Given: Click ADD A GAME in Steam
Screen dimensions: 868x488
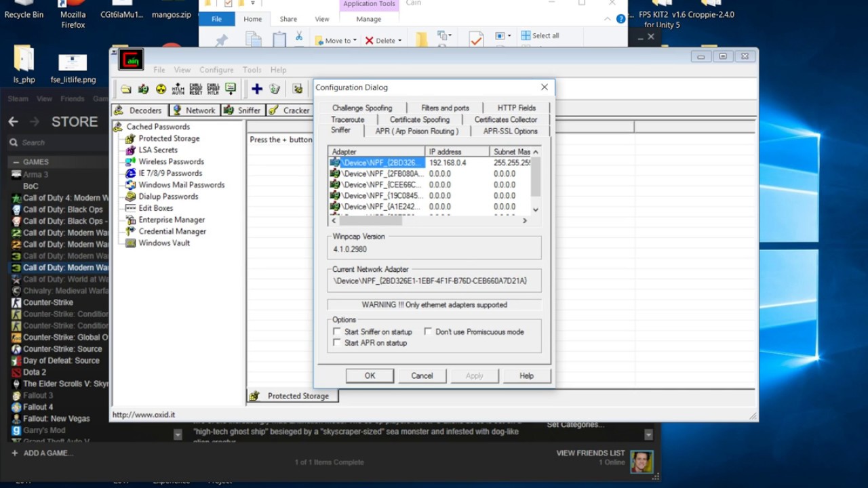Looking at the screenshot, I should pyautogui.click(x=42, y=453).
